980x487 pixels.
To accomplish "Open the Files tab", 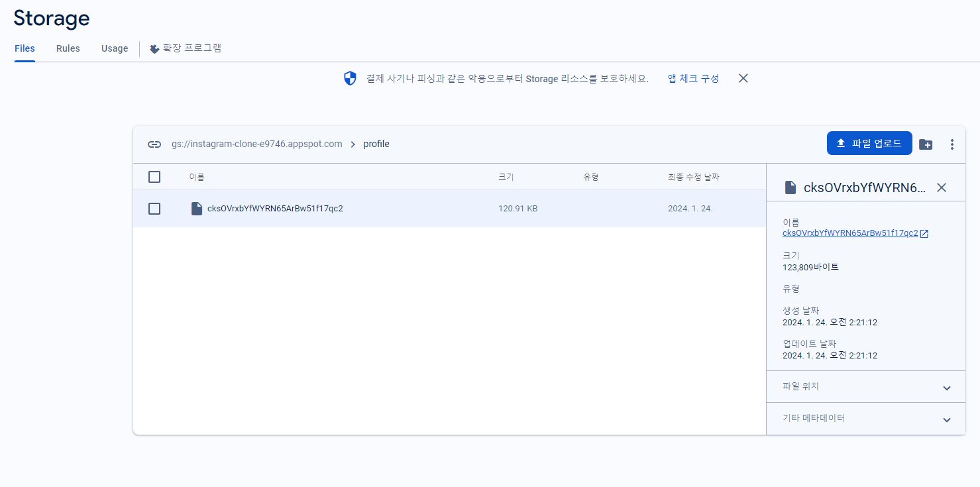I will coord(25,48).
